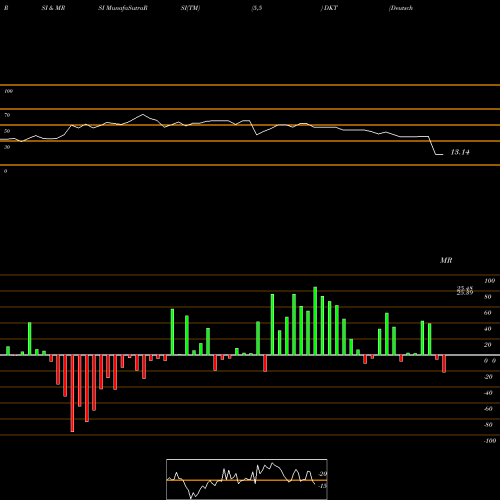Click the tallest green histogram bar
Image resolution: width=500 pixels, height=500 pixels.
pos(315,321)
